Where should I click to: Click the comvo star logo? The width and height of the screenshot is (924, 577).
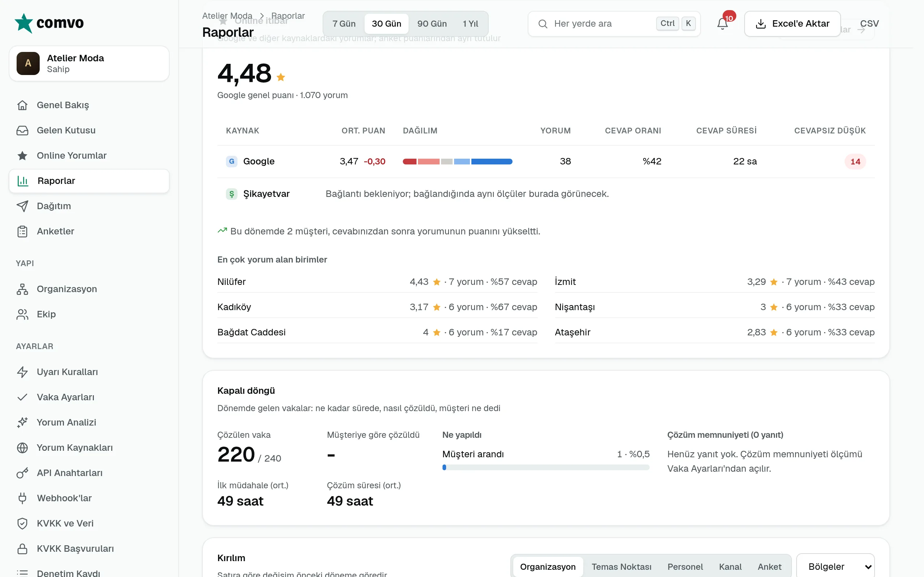pyautogui.click(x=24, y=23)
